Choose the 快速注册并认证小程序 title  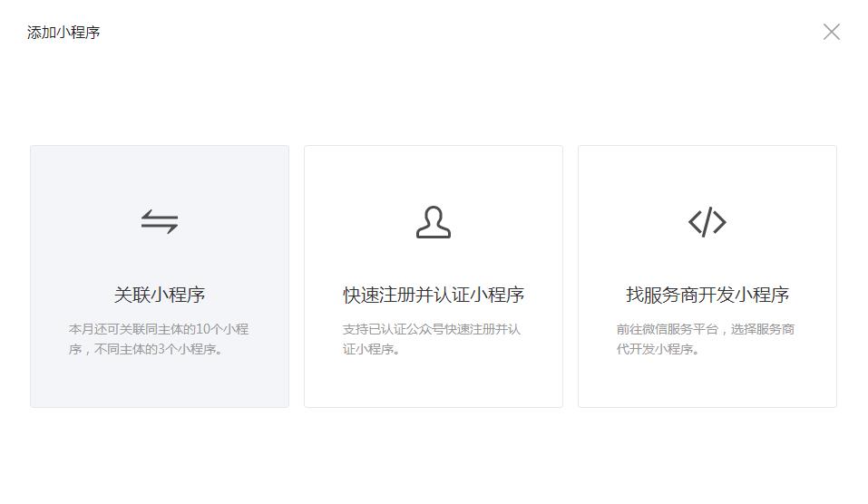434,295
